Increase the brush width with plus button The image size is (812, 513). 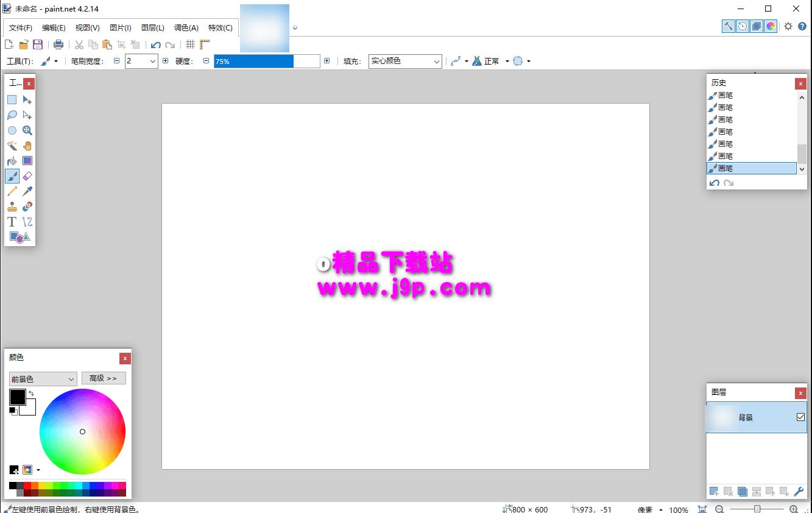coord(165,61)
